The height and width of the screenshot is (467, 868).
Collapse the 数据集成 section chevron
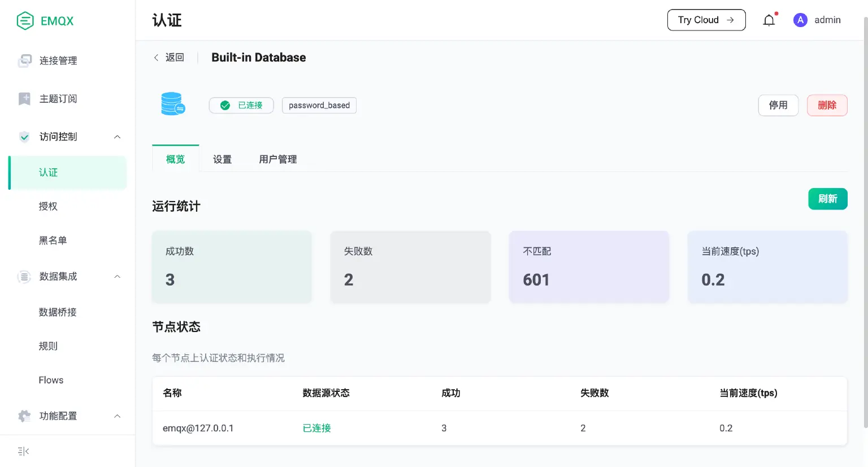[117, 276]
